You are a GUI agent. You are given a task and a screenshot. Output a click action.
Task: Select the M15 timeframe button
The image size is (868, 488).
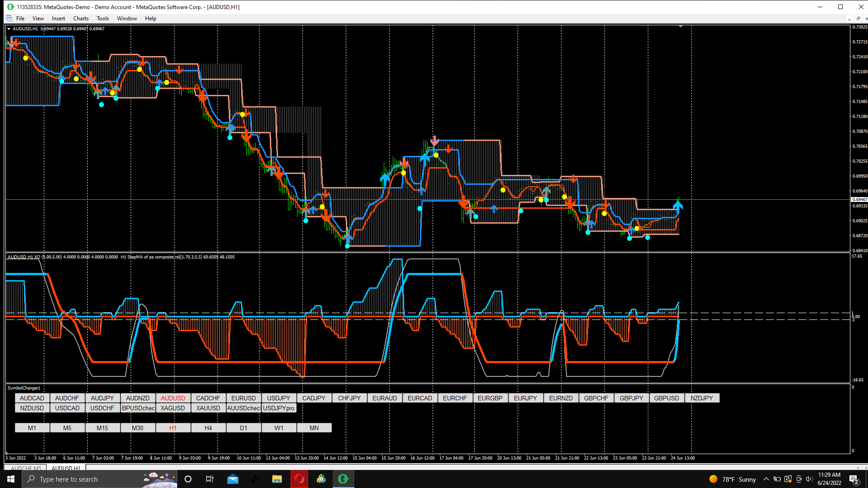coord(102,428)
